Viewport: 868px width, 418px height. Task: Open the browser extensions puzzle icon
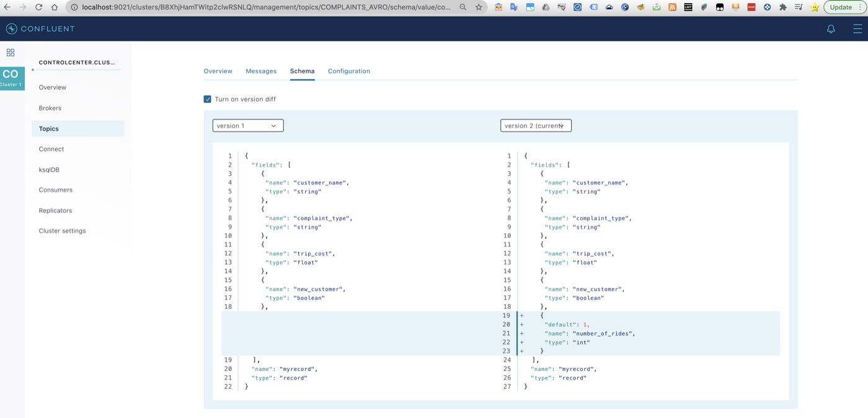point(783,7)
